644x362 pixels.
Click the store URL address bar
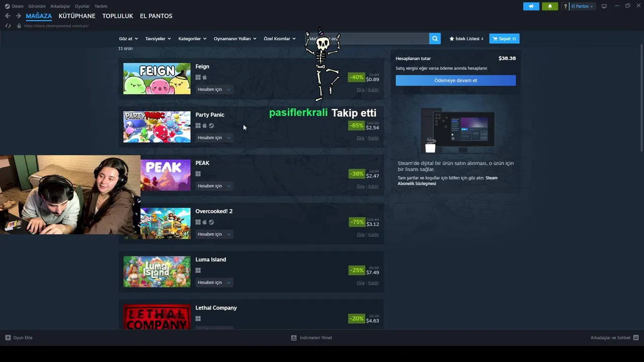(56, 26)
